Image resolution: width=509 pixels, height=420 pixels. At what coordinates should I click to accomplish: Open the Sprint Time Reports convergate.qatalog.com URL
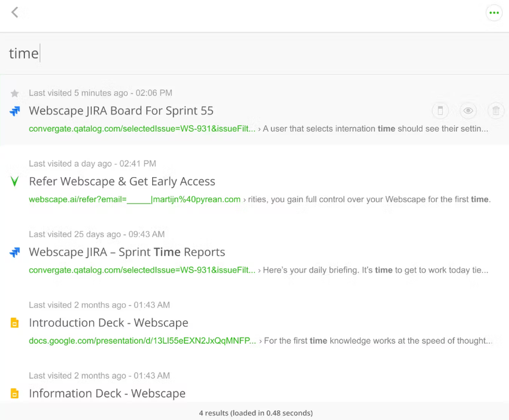click(x=142, y=270)
